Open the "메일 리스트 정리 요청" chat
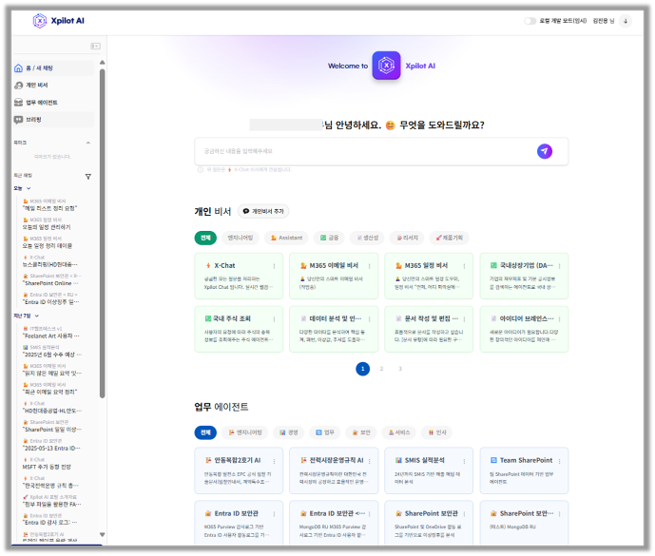 coord(50,208)
